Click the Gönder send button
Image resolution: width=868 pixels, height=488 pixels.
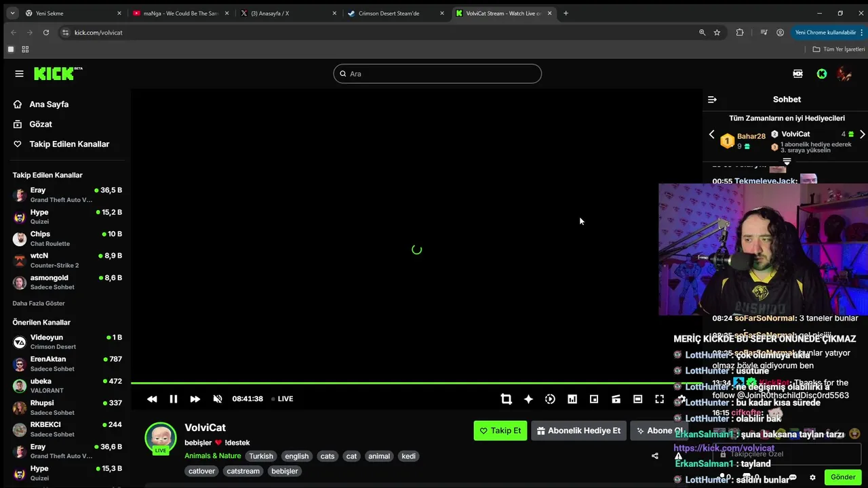click(843, 477)
